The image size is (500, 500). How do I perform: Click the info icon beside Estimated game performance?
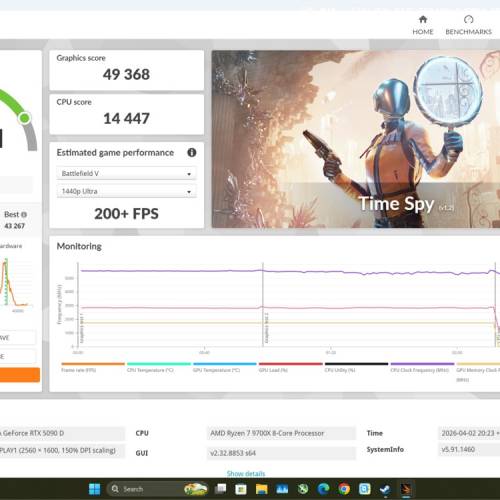click(x=192, y=153)
